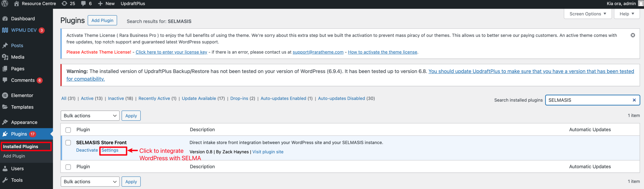Click the Resource Centre home icon
Viewport: 644px width, 189px height.
point(17,4)
